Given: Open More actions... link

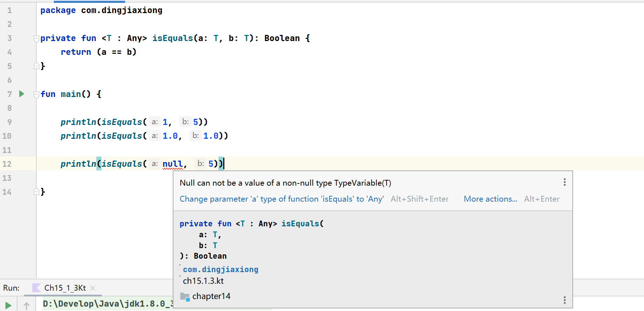Looking at the screenshot, I should tap(490, 199).
